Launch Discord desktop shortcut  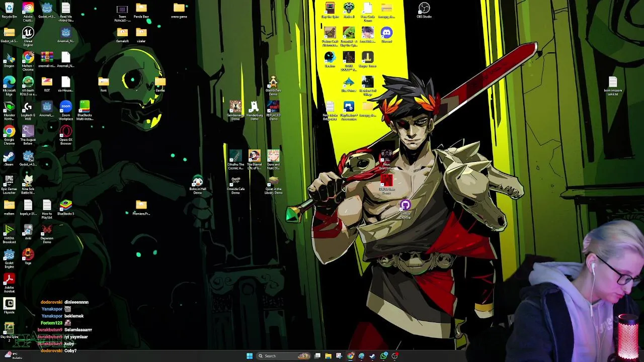click(x=386, y=35)
